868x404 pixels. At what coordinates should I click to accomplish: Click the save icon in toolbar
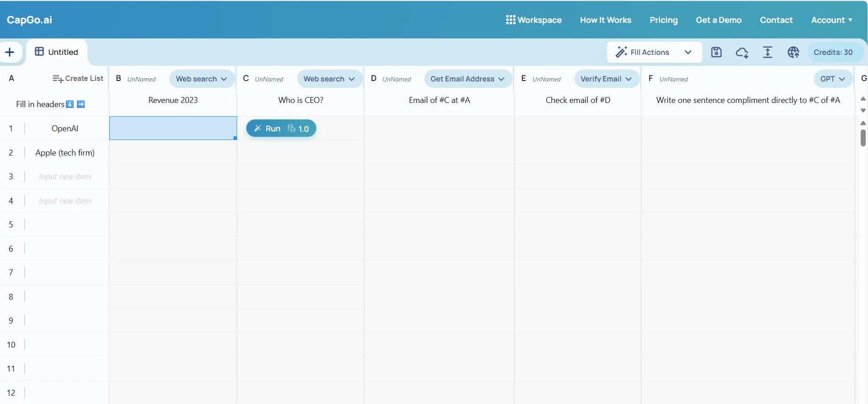click(716, 52)
